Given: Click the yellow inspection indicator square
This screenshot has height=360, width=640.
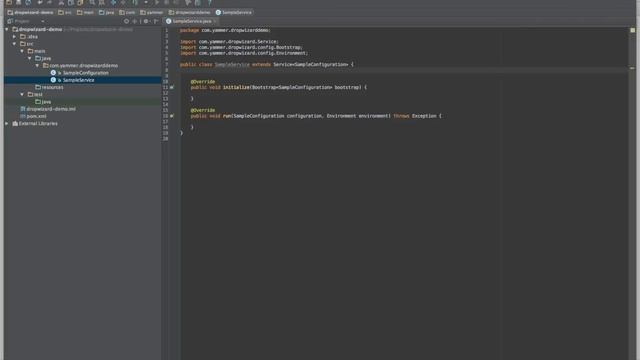Looking at the screenshot, I should coord(633,30).
